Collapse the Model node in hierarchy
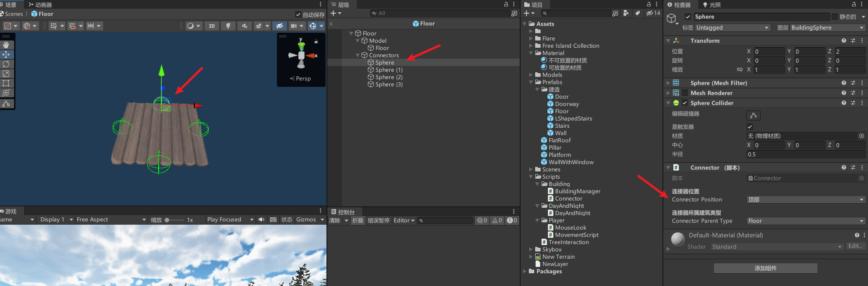 click(x=357, y=41)
